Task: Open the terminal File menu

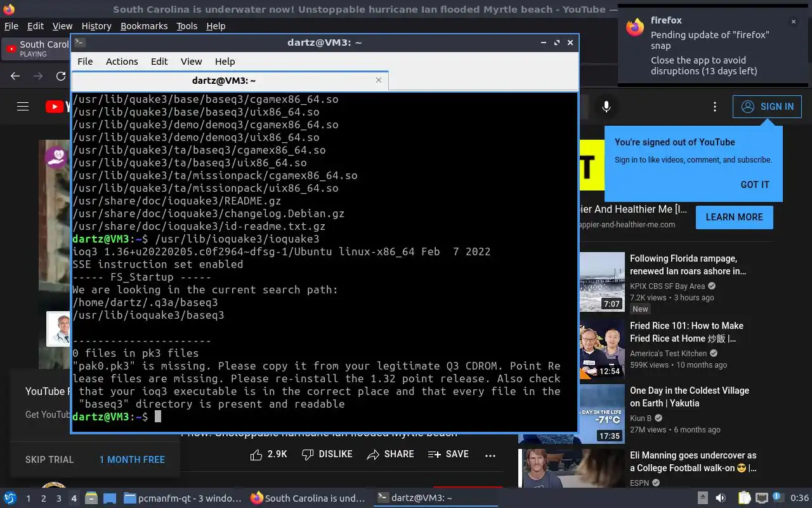Action: pyautogui.click(x=85, y=62)
